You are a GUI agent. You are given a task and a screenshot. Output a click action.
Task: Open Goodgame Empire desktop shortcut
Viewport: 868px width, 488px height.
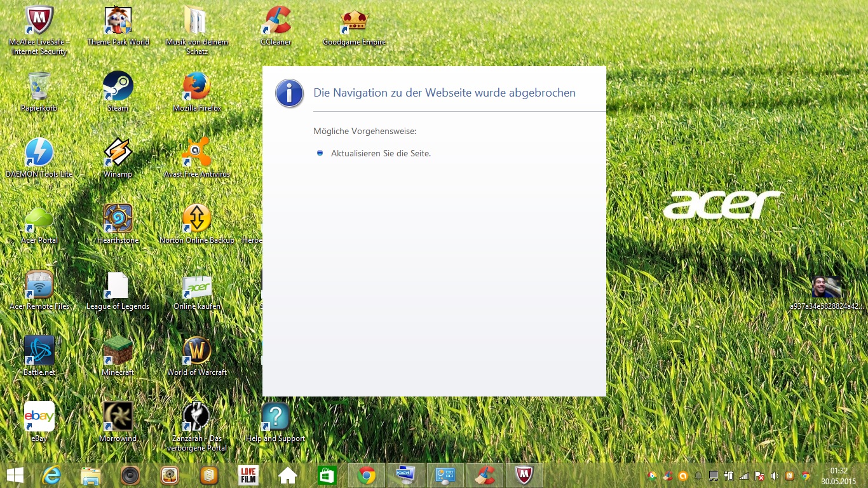point(355,27)
